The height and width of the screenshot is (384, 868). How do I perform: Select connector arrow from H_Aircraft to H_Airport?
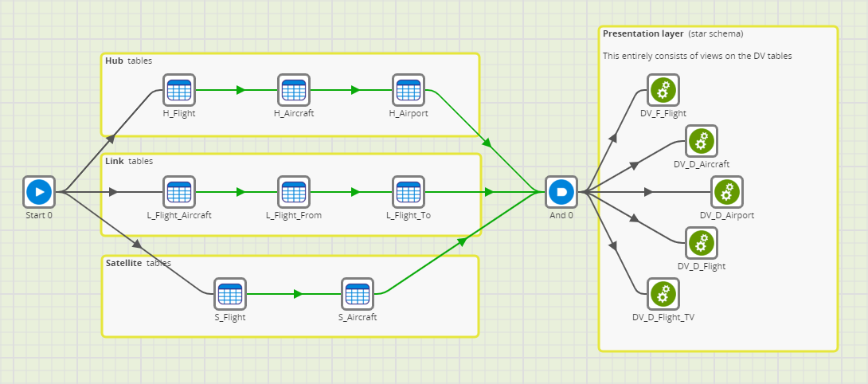[x=355, y=90]
